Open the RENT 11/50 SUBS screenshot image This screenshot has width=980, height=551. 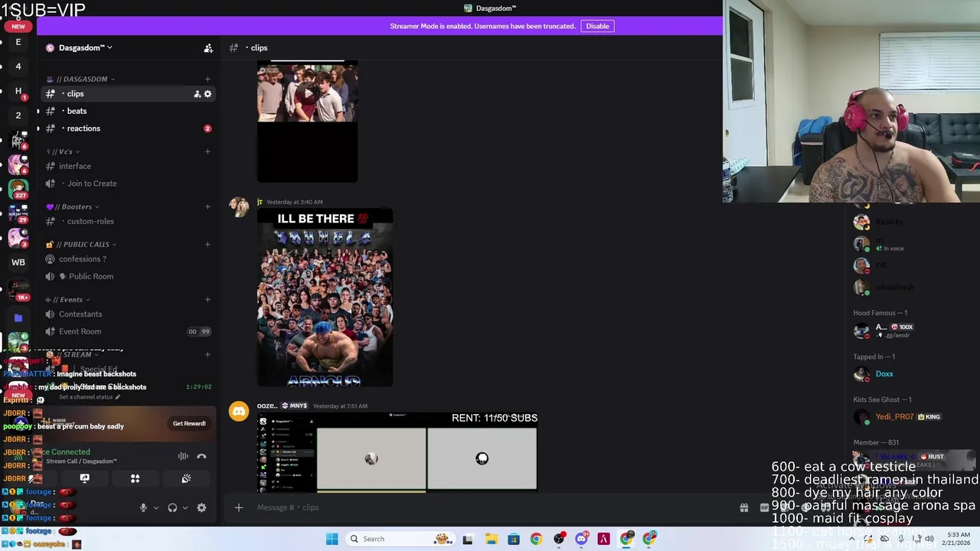point(397,452)
